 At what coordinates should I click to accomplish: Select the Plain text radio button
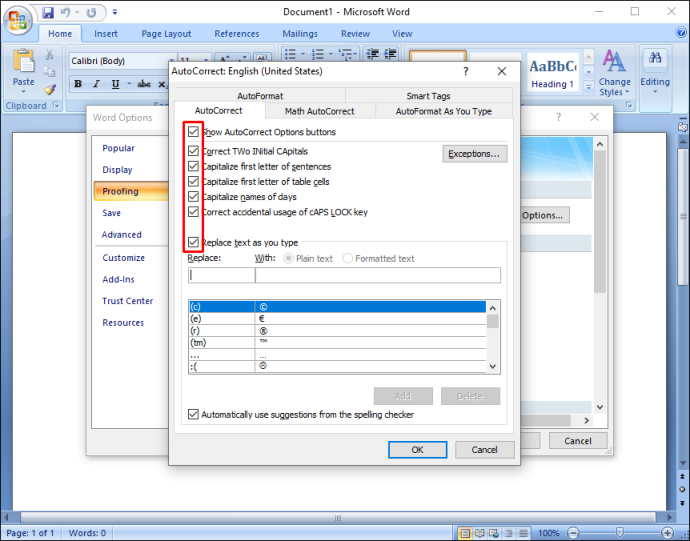[x=288, y=258]
